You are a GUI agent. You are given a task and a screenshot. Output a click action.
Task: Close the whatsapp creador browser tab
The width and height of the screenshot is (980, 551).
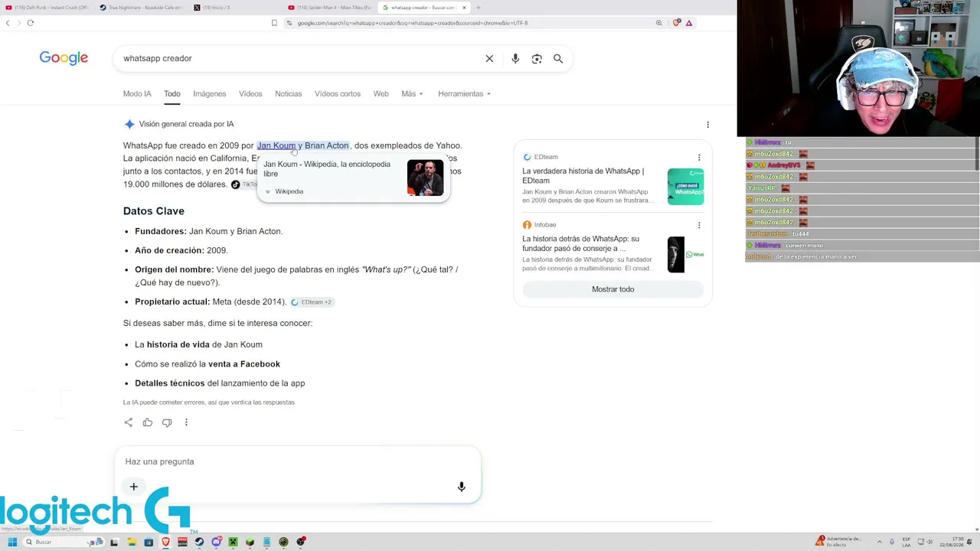click(464, 8)
